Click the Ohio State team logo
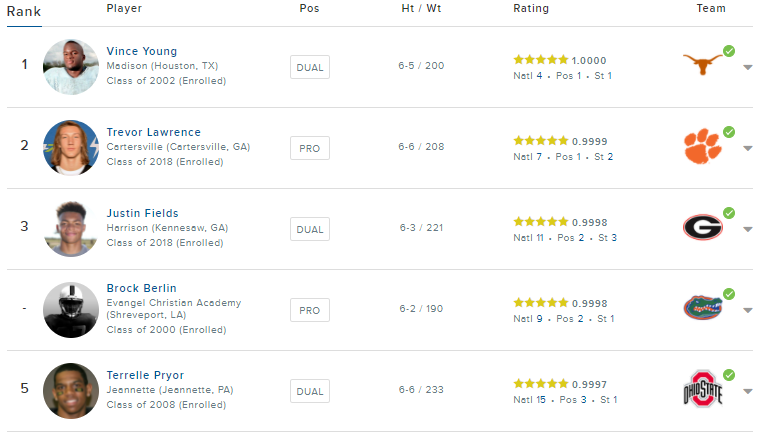This screenshot has width=766, height=438. [702, 389]
